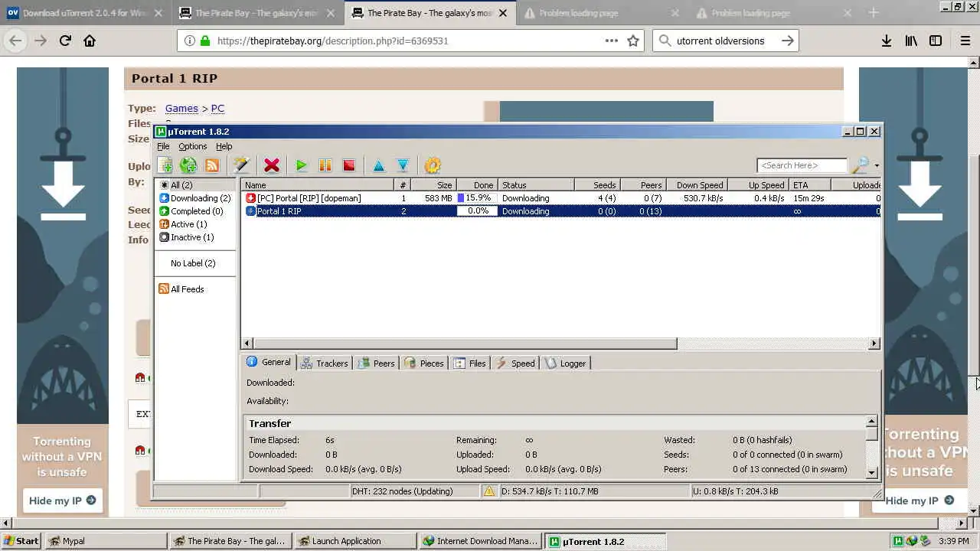Switch to the Files tab
The width and height of the screenshot is (980, 551).
coord(469,364)
